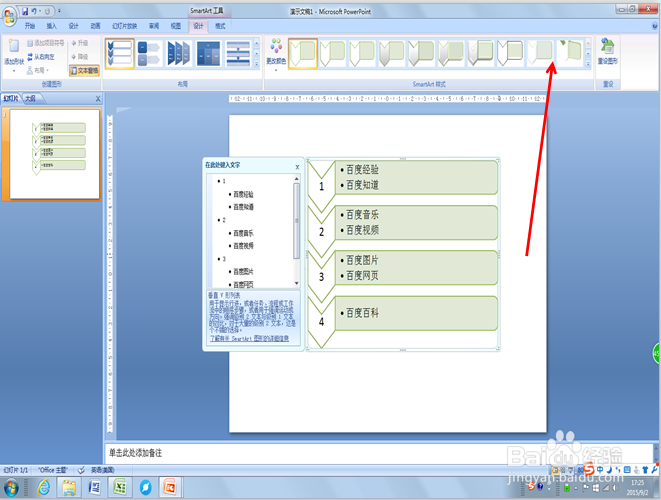This screenshot has height=500, width=661.
Task: Click the chevron labeled 4 in SmartArt
Action: click(x=321, y=322)
